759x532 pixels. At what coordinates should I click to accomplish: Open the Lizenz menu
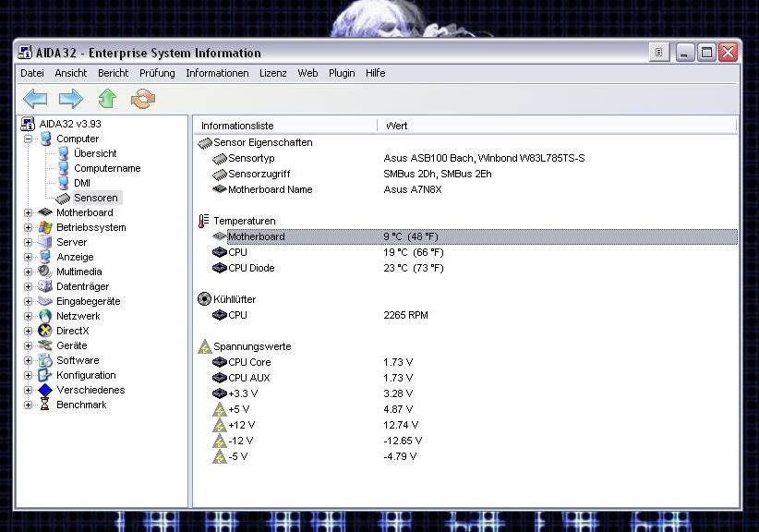click(273, 73)
